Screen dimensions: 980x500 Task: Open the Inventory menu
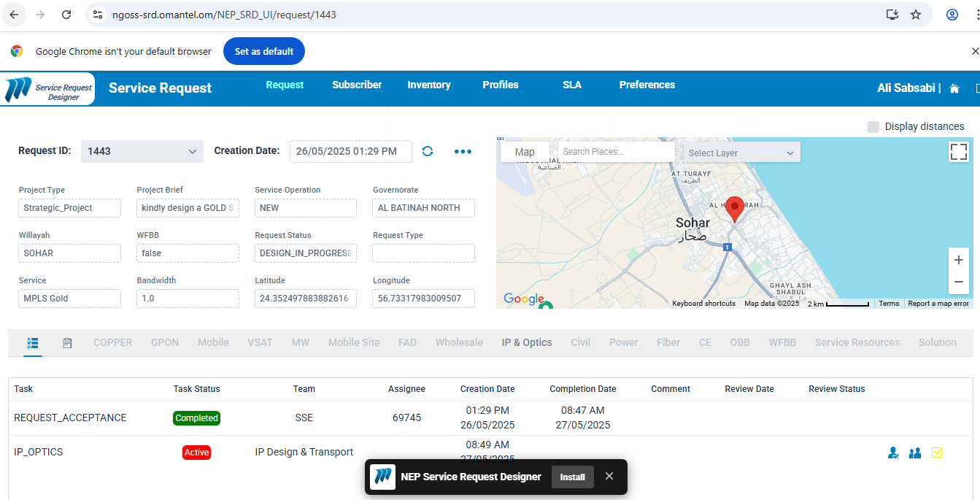[x=428, y=85]
